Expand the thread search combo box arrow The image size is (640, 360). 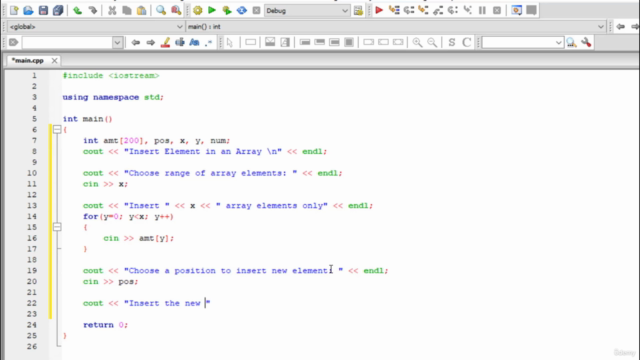pos(558,42)
